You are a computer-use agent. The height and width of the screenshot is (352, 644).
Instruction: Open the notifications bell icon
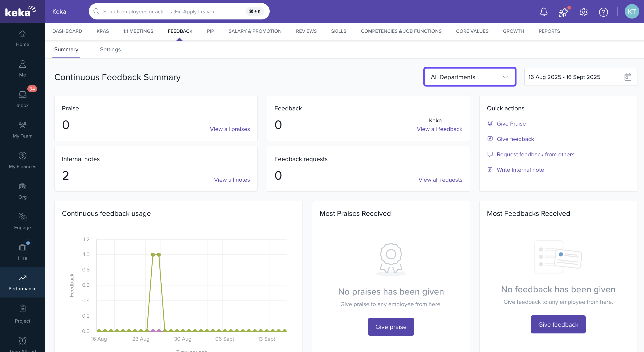pos(543,12)
